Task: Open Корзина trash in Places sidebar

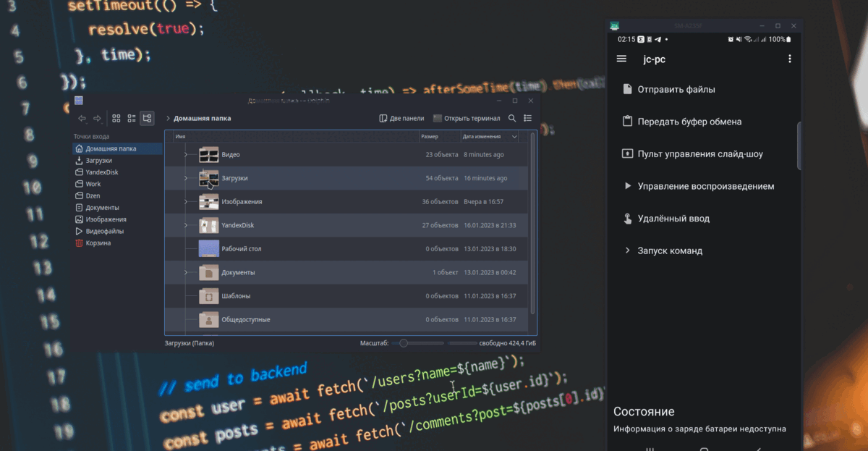Action: coord(116,243)
